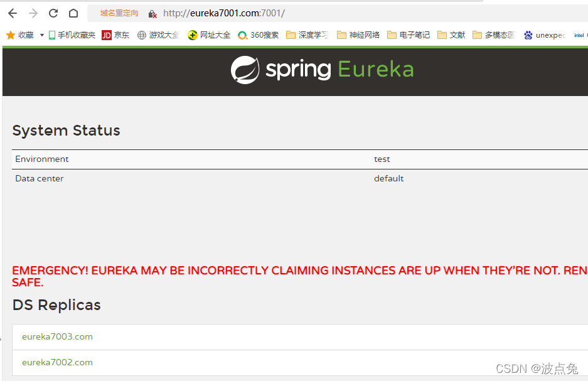Expand the 收藏 dropdown arrow
Viewport: 588px width, 381px height.
42,35
